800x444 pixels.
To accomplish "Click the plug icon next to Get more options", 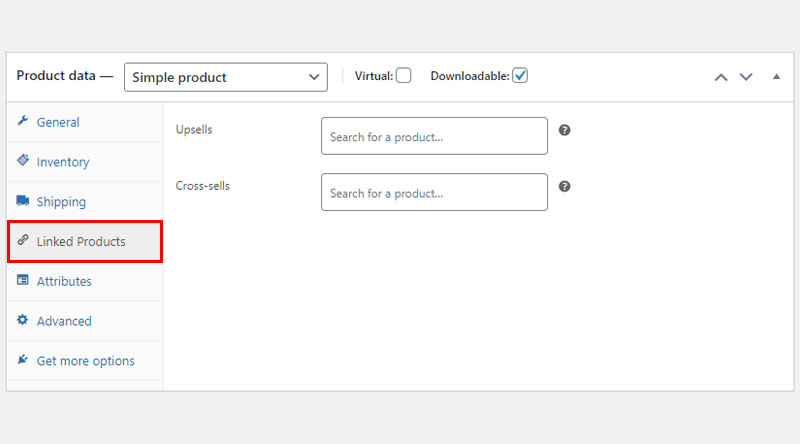I will [22, 359].
